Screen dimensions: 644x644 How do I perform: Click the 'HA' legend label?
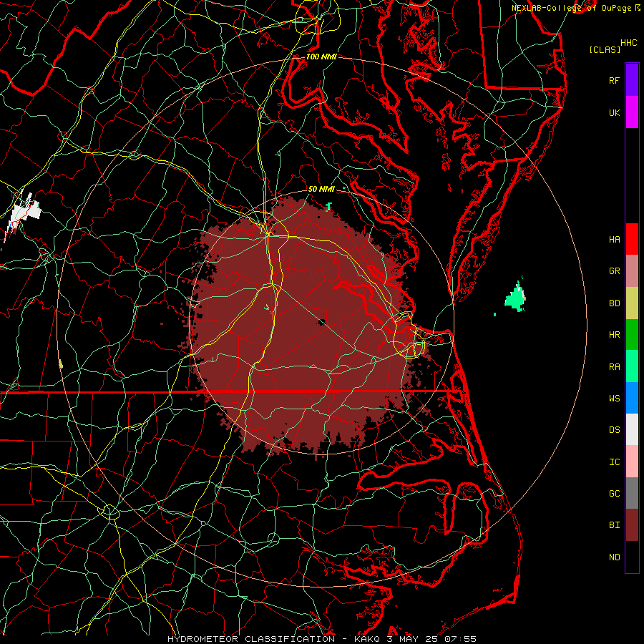(x=614, y=240)
